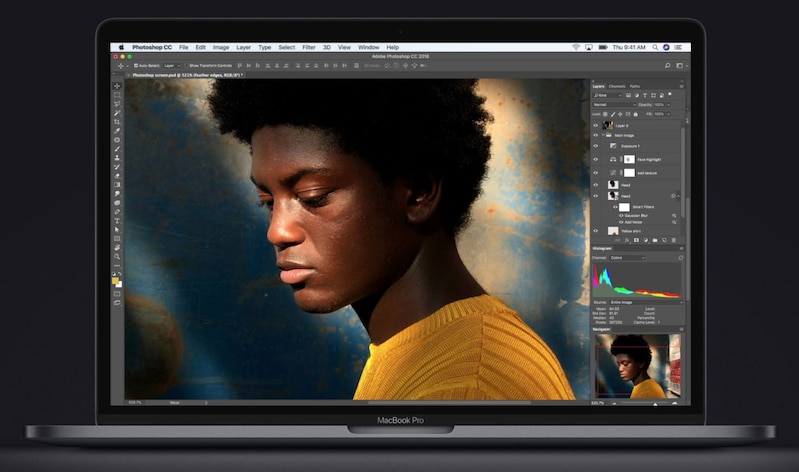Viewport: 799px width, 472px height.
Task: Select the Move tool in the toolbox
Action: [x=117, y=86]
